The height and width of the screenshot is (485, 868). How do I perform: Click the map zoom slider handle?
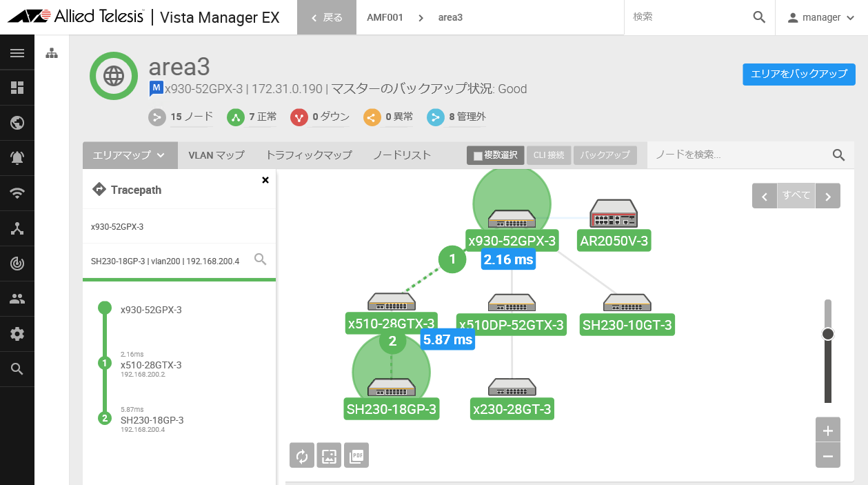click(x=828, y=334)
